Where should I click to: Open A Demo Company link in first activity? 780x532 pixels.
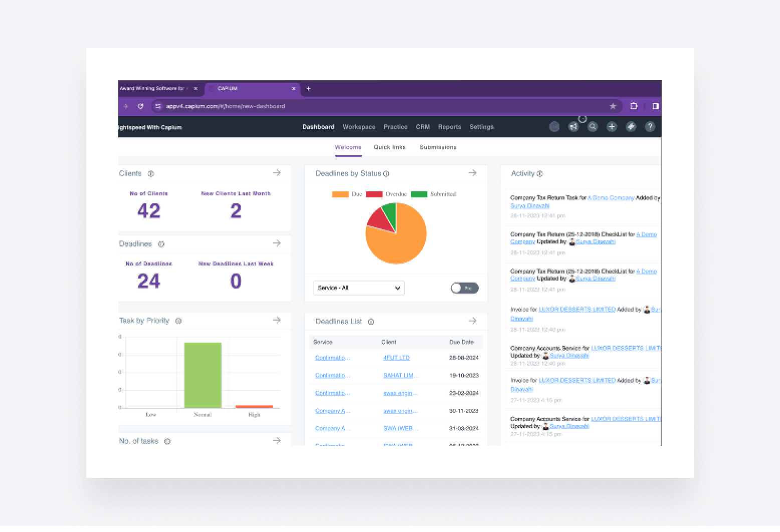tap(611, 198)
